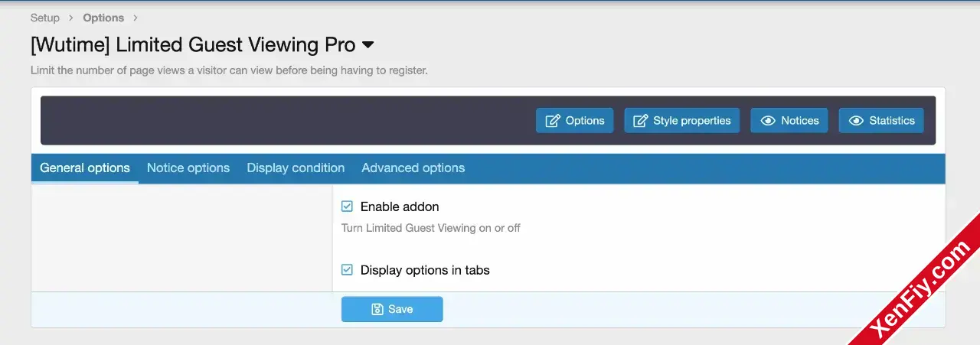Save the addon settings with Save button

pyautogui.click(x=392, y=309)
